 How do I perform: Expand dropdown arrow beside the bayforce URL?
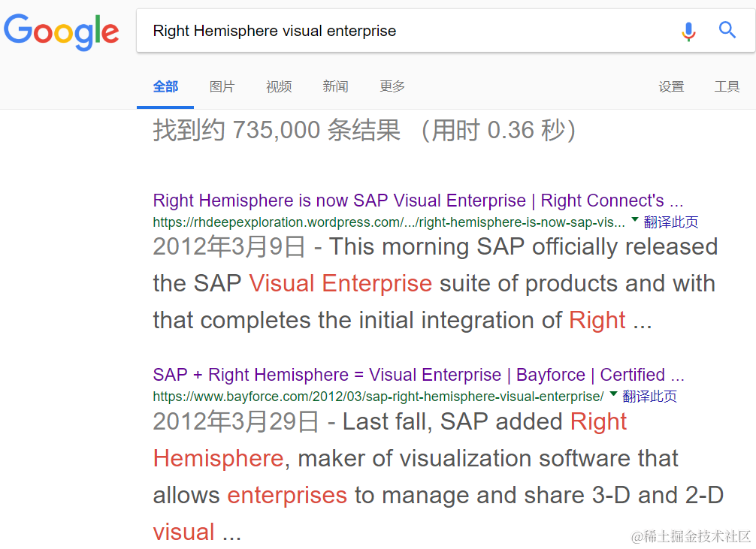(x=613, y=394)
